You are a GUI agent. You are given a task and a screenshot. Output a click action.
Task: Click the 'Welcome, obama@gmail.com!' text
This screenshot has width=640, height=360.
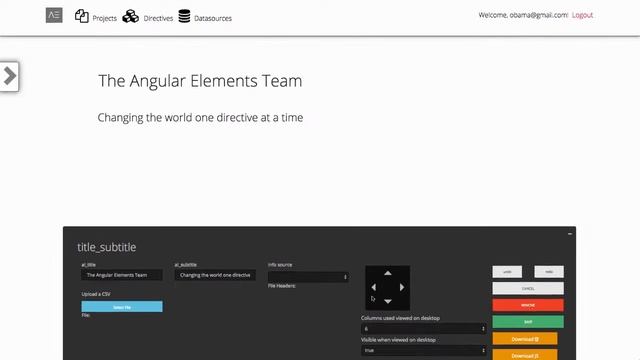[523, 15]
